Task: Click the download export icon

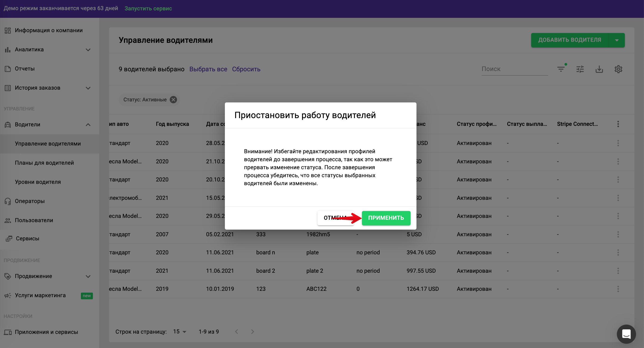Action: 599,69
